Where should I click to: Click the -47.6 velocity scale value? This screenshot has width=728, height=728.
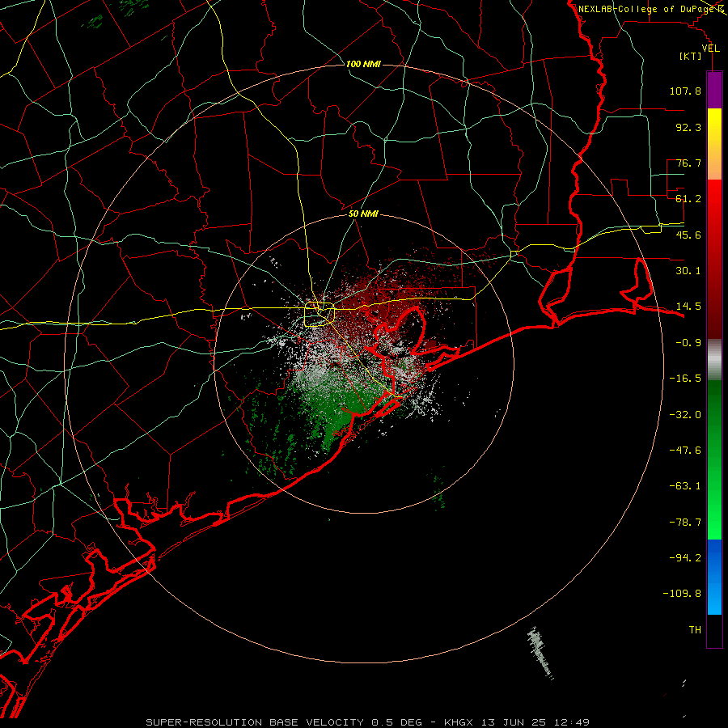click(685, 451)
